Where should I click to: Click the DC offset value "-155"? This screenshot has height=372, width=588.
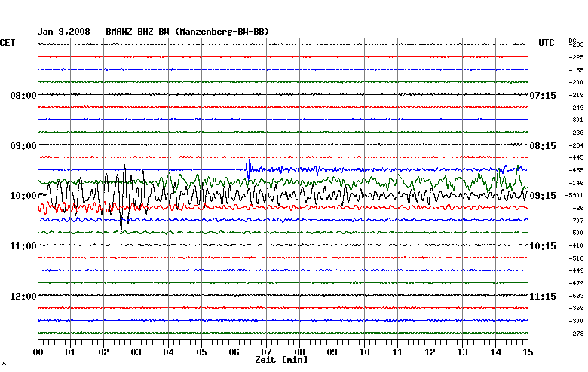point(577,70)
